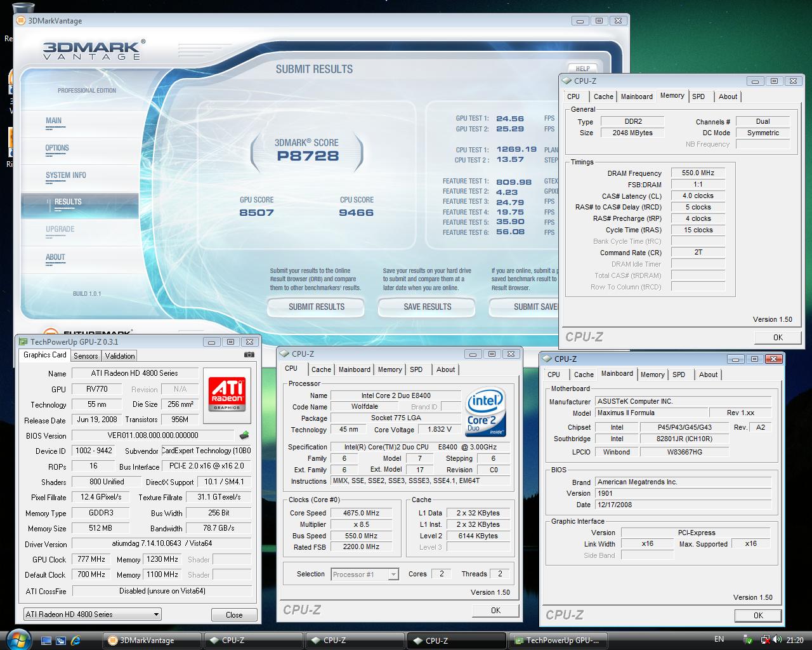The height and width of the screenshot is (650, 812).
Task: Click the BIOS Date 12/17/2008 field
Action: pyautogui.click(x=683, y=505)
